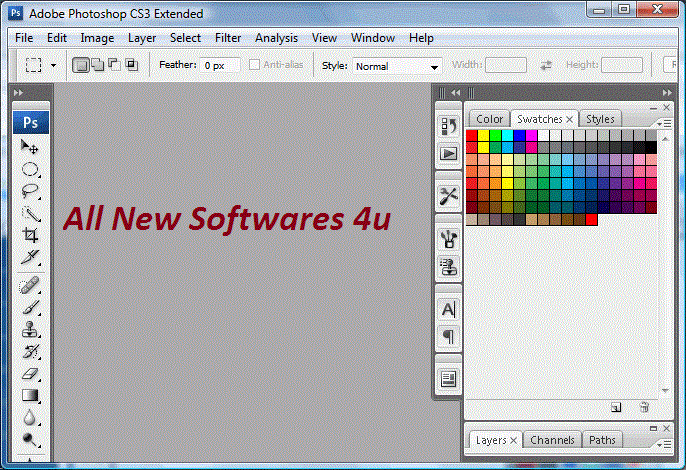Switch to the Channels tab
The width and height of the screenshot is (686, 470).
point(552,440)
